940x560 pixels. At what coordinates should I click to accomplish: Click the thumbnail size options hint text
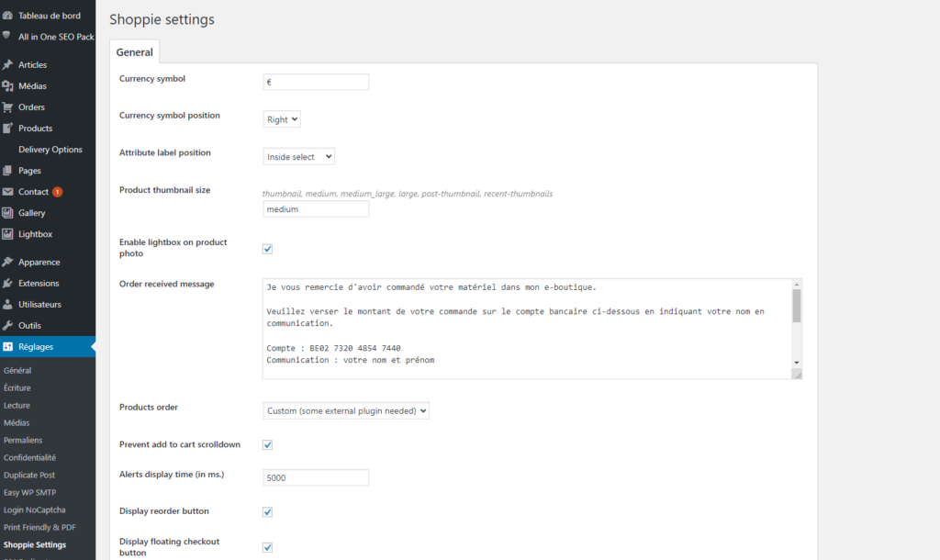408,194
